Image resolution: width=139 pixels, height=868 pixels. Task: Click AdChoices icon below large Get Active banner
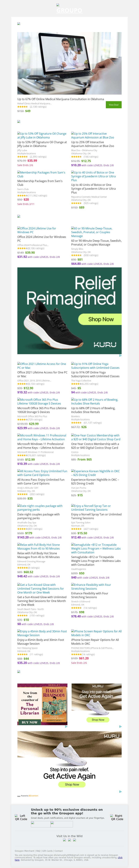(x=120, y=791)
